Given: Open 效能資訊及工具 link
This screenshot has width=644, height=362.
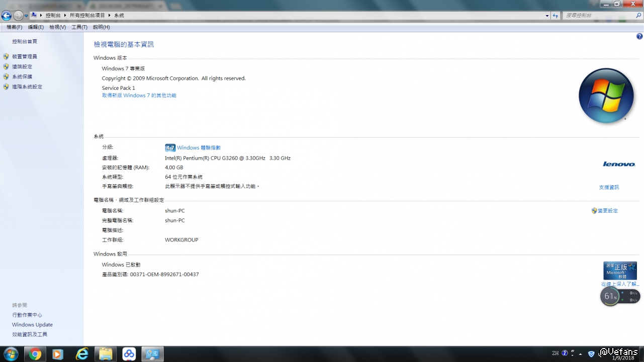Looking at the screenshot, I should click(30, 334).
